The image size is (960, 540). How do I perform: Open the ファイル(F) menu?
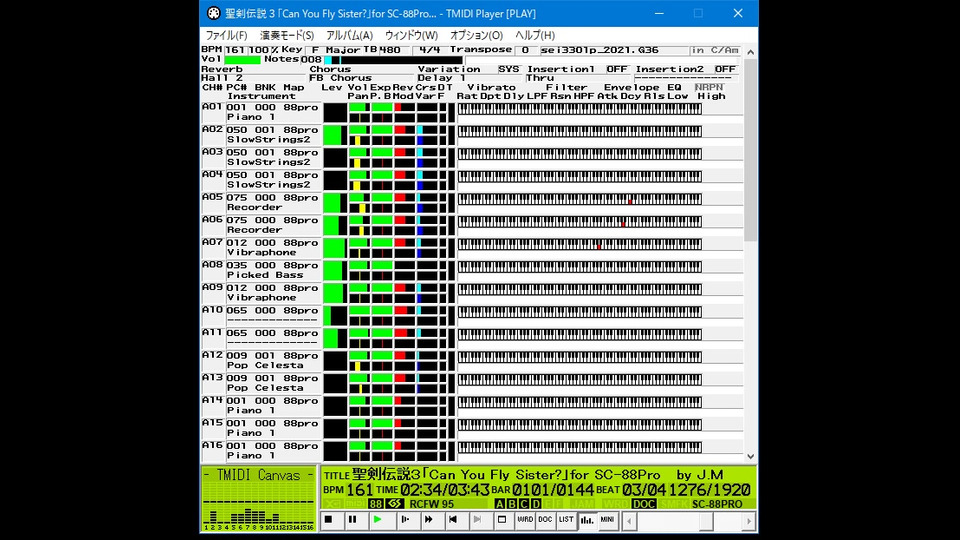point(226,36)
